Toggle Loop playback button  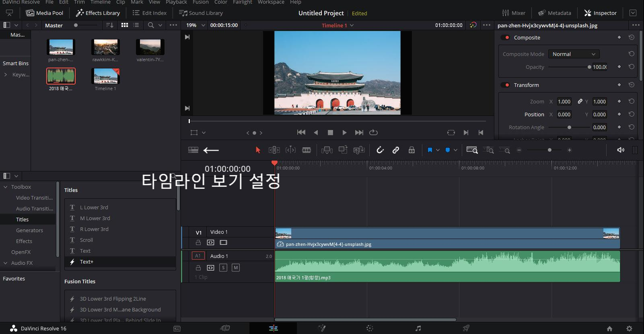point(373,132)
